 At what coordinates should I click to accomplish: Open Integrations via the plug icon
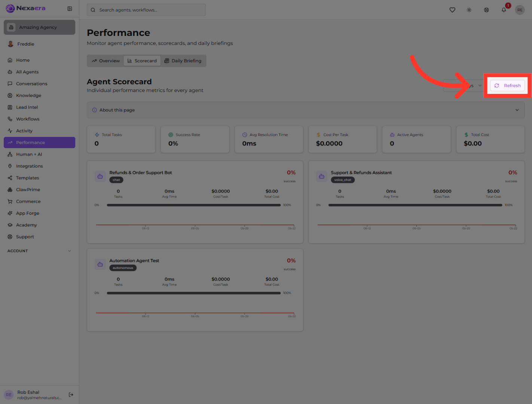click(x=10, y=166)
